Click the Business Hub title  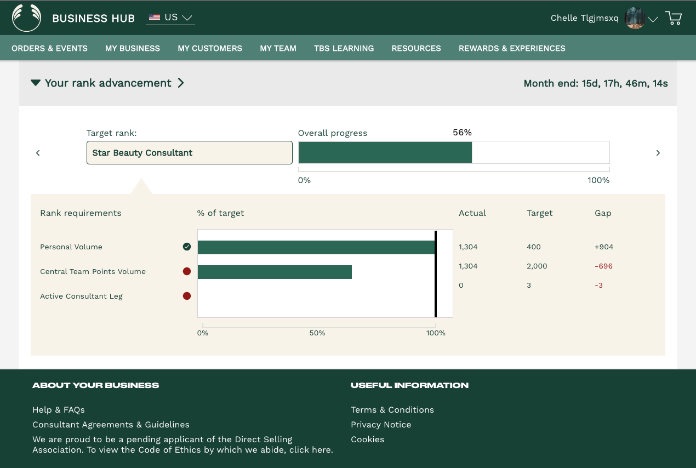point(93,18)
